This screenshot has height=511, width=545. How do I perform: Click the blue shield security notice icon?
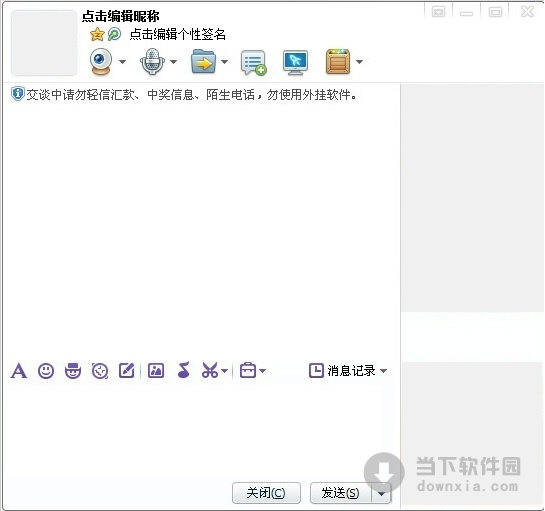pyautogui.click(x=17, y=94)
